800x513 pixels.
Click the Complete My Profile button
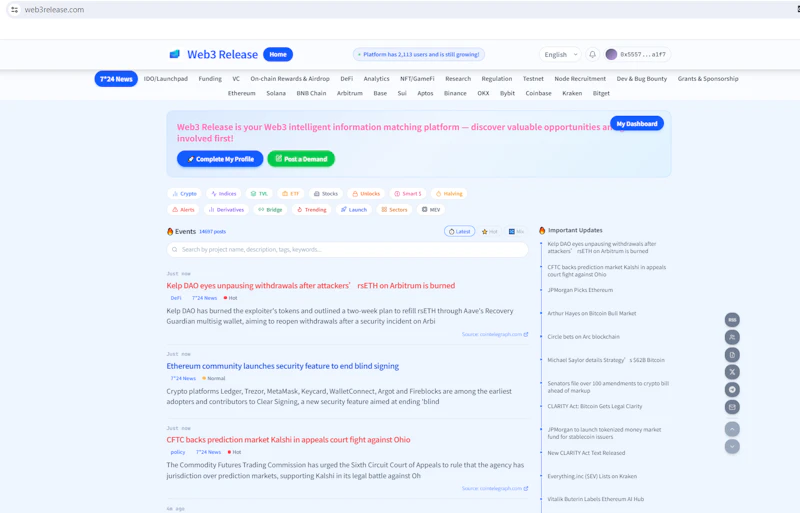click(x=220, y=159)
